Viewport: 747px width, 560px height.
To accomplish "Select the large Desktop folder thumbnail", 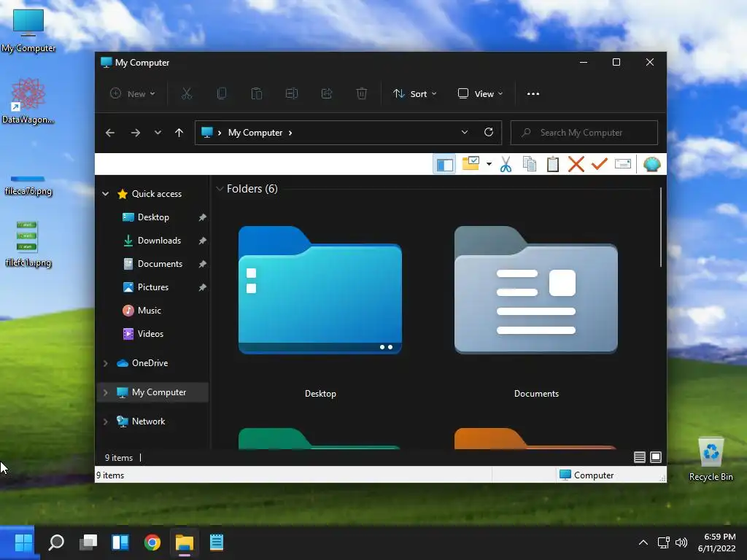I will 320,290.
